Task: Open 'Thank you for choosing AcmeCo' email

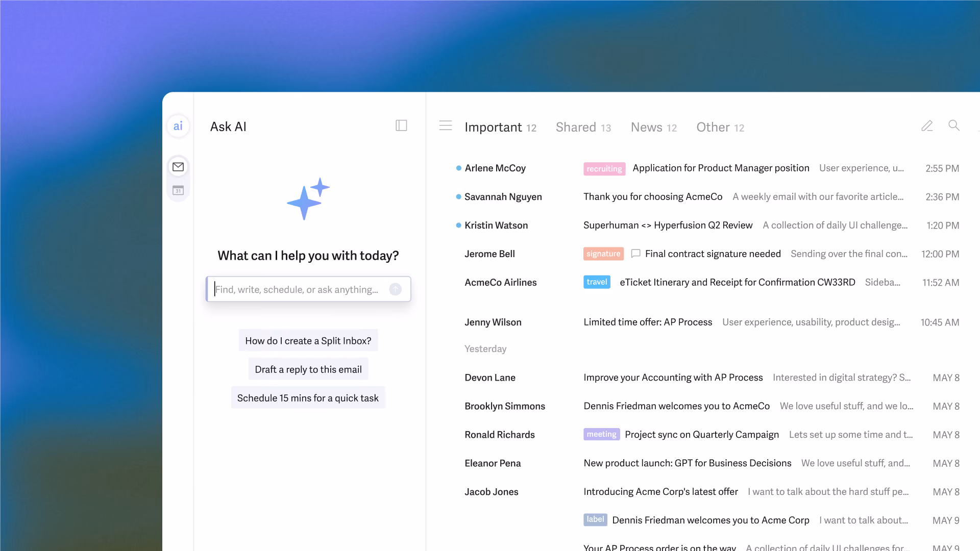Action: tap(653, 196)
